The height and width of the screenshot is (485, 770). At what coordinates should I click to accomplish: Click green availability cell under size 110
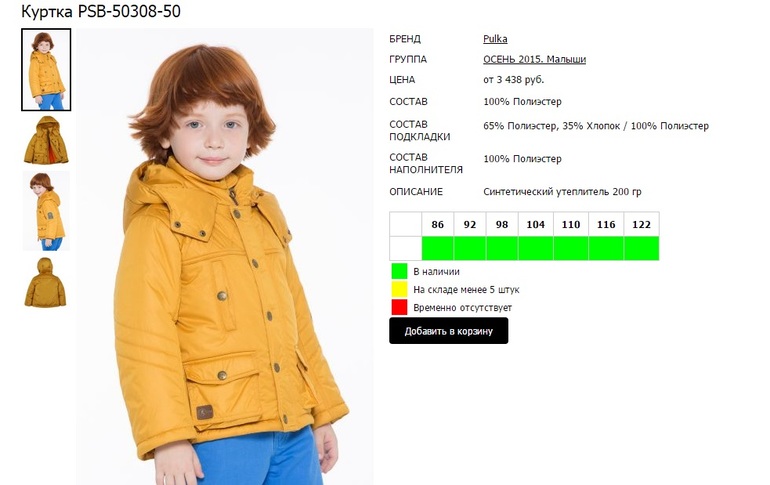tap(571, 248)
